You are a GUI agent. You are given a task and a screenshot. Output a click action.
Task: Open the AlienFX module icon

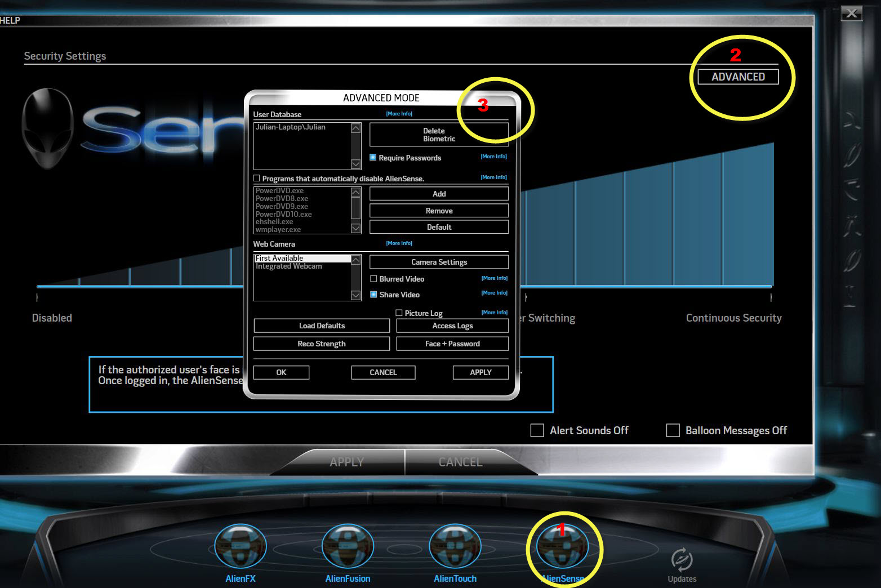(241, 546)
